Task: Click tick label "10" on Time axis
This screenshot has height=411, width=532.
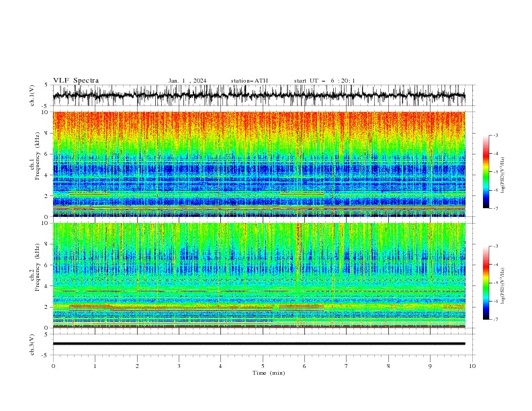Action: pyautogui.click(x=472, y=366)
